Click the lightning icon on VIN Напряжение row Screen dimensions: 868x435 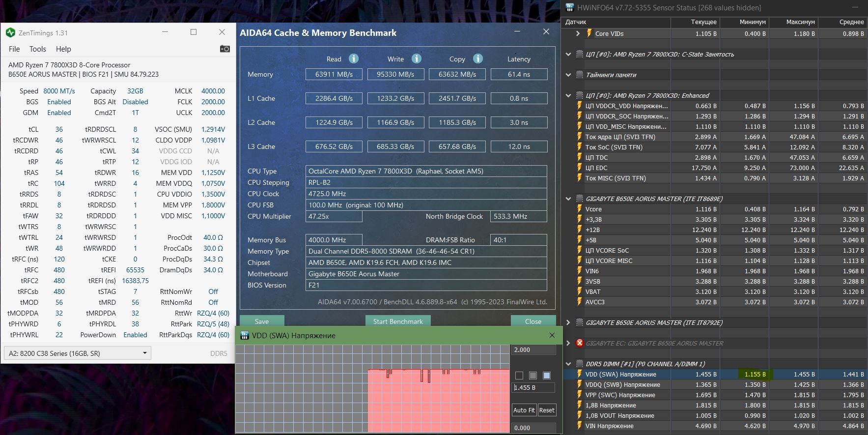580,426
